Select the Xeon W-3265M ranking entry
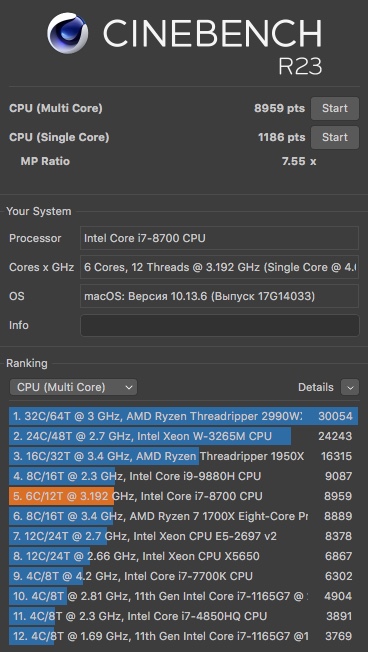Image resolution: width=368 pixels, height=652 pixels. pos(183,436)
